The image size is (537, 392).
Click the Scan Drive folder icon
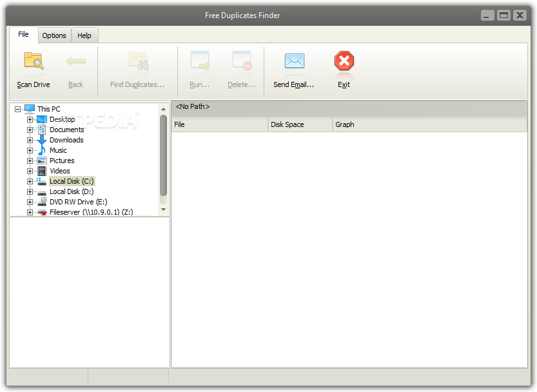(34, 61)
